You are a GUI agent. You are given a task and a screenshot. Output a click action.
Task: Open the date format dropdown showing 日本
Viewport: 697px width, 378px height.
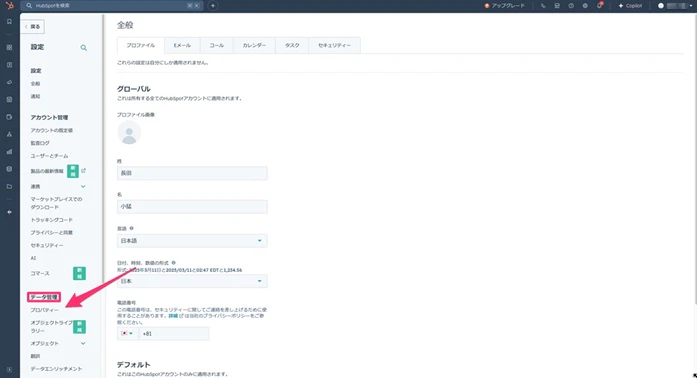tap(192, 281)
